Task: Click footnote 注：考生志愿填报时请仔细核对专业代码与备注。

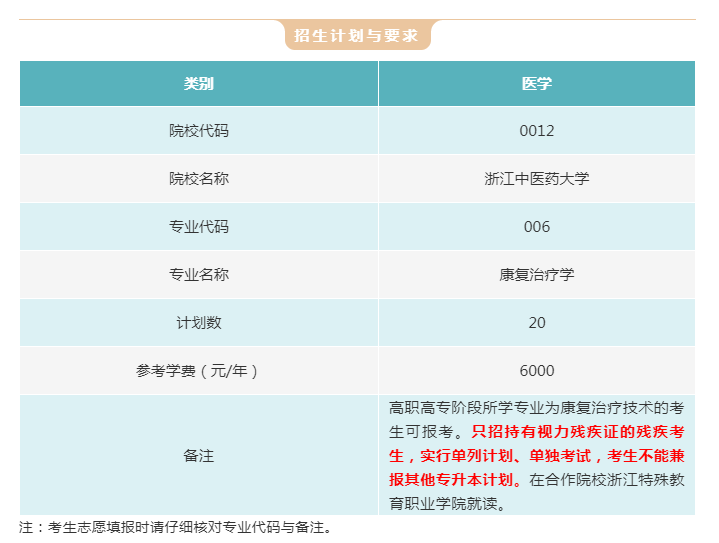Action: [176, 527]
